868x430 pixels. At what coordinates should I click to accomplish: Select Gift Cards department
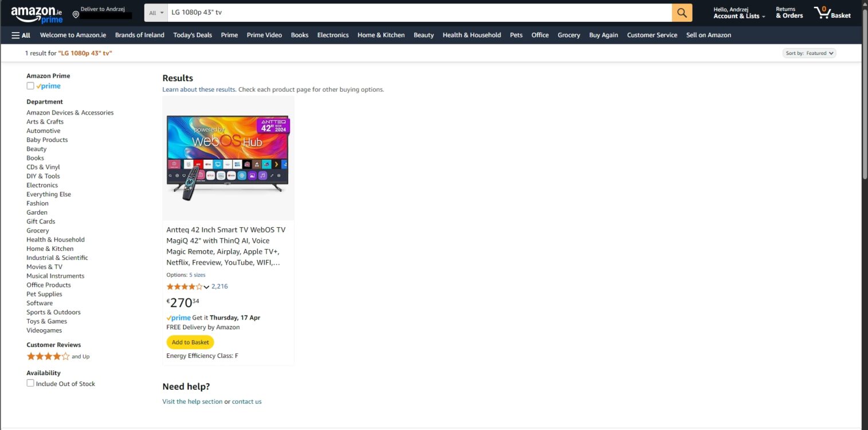(x=41, y=222)
